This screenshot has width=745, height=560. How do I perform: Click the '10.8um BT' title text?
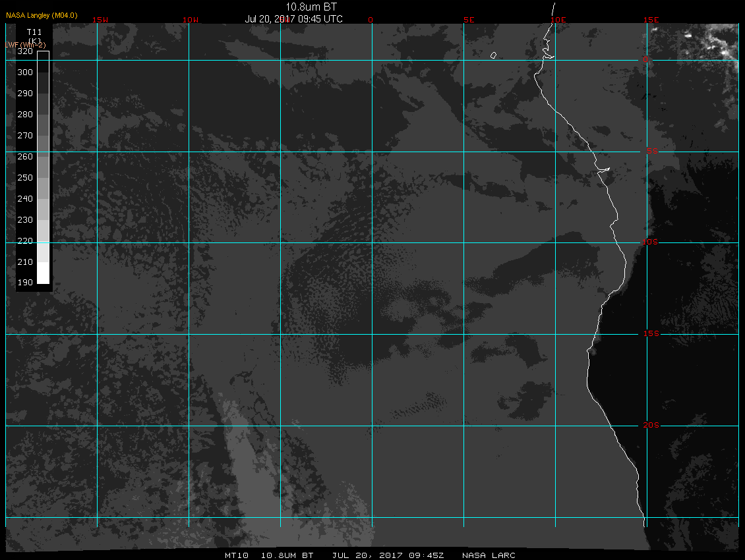(x=311, y=7)
